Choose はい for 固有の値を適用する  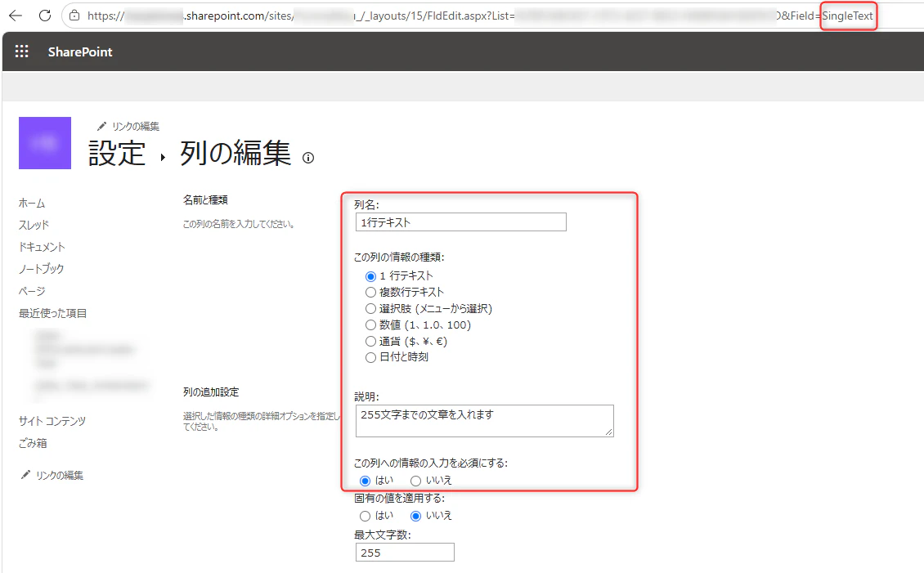tap(366, 517)
